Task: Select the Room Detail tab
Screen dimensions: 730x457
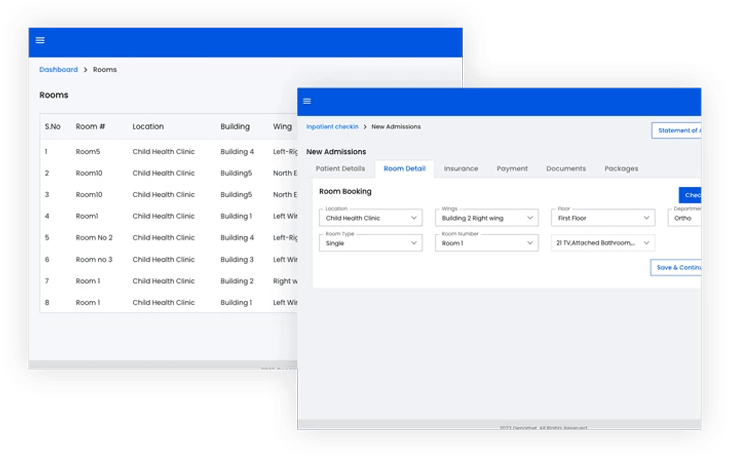Action: [x=404, y=169]
